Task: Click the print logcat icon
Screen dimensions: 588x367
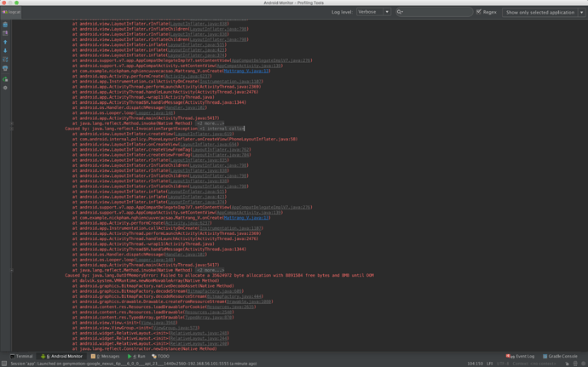Action: point(5,69)
